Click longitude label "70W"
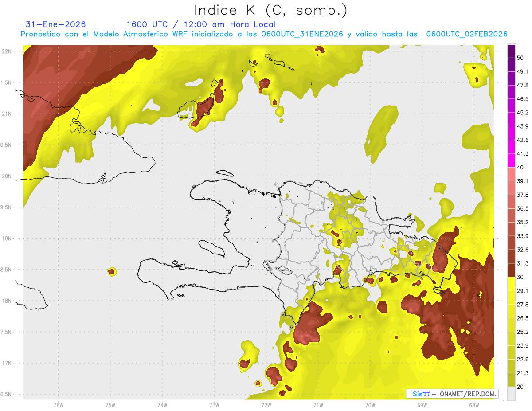 pyautogui.click(x=370, y=405)
